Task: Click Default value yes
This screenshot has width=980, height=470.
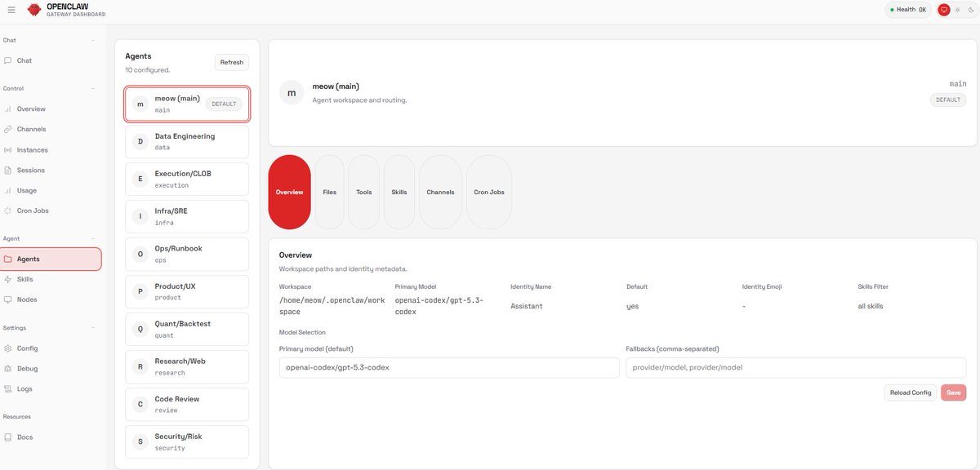Action: point(633,306)
